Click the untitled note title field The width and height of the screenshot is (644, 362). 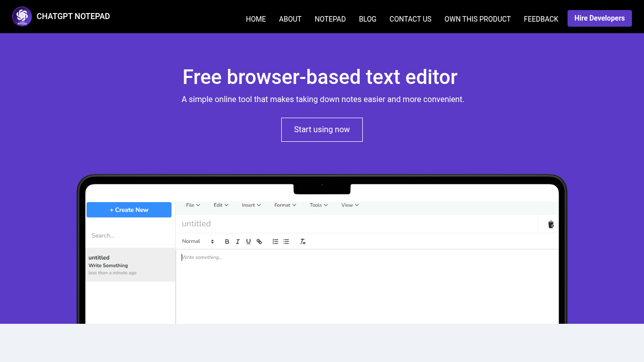click(x=357, y=224)
